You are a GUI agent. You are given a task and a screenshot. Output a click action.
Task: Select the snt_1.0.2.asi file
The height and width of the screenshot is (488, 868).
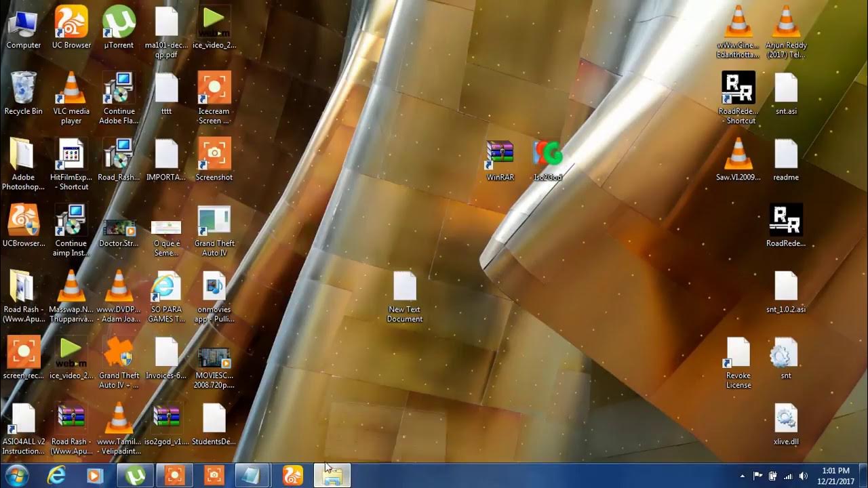tap(786, 293)
